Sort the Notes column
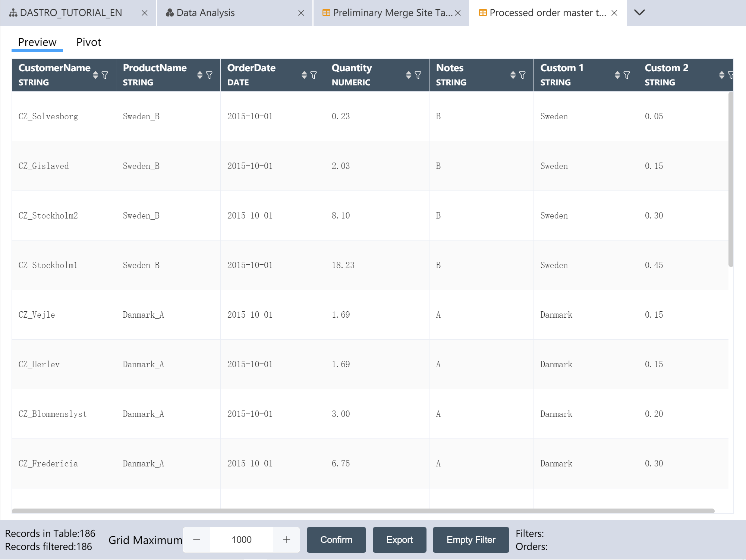Viewport: 746px width, 560px height. 513,75
